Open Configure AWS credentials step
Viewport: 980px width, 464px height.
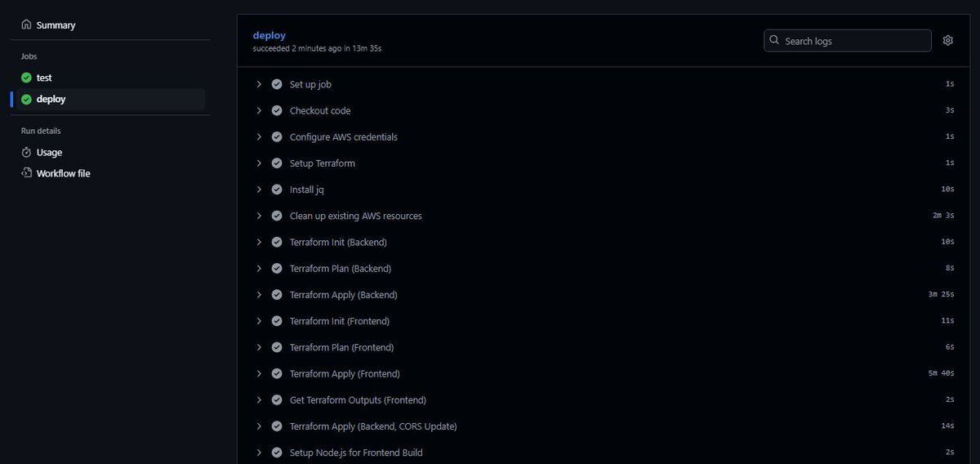pyautogui.click(x=343, y=137)
